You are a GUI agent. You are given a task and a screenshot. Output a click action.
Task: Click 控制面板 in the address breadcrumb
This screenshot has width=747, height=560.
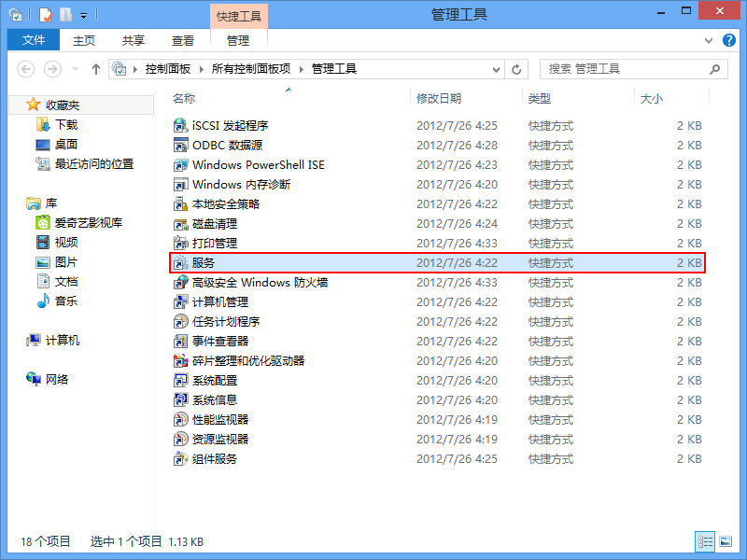click(x=168, y=69)
